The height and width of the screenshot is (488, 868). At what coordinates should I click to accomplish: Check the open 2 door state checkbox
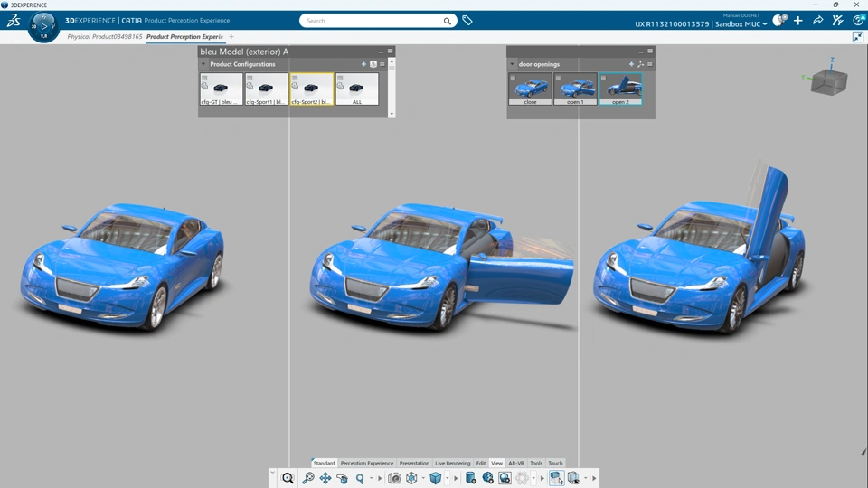[x=603, y=78]
